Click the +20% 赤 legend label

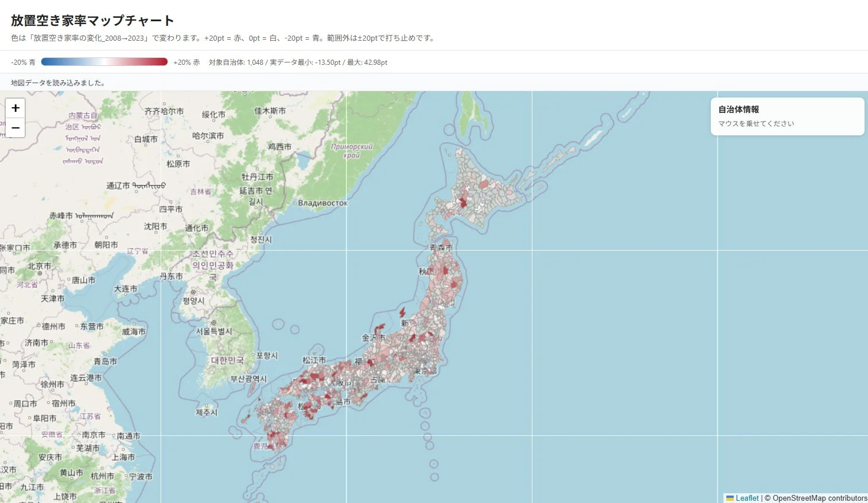[x=186, y=62]
